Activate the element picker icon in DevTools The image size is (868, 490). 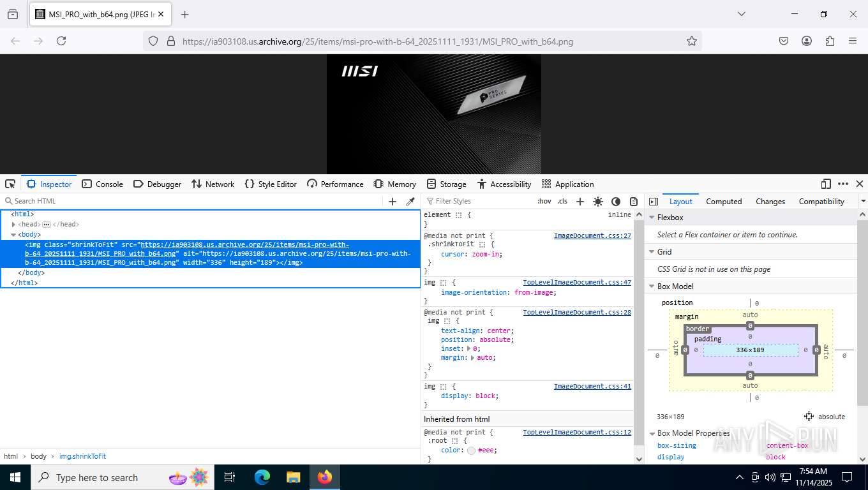point(10,184)
